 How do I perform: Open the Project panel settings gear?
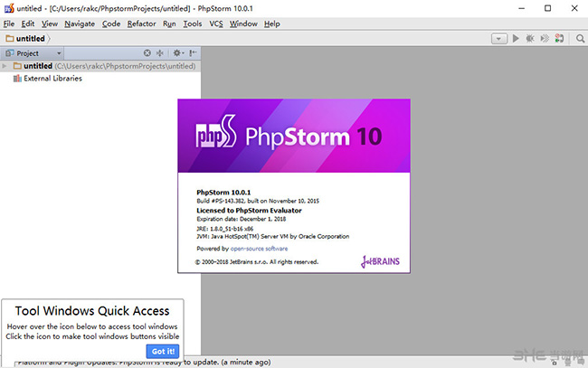[178, 53]
